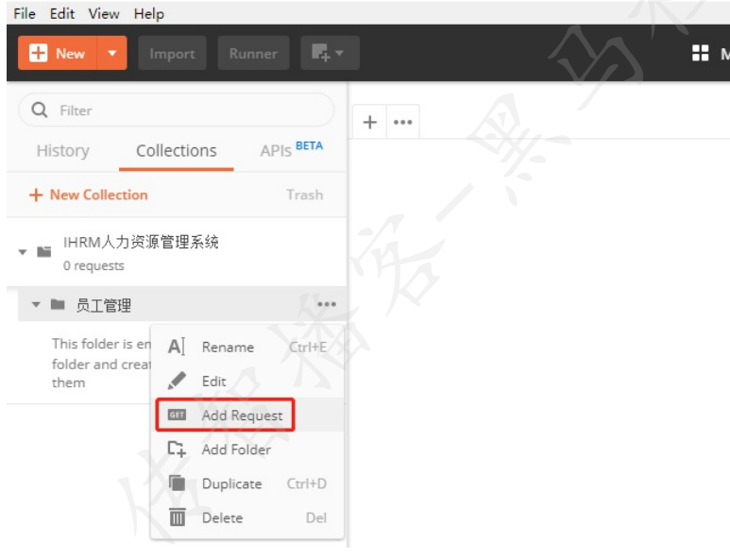The height and width of the screenshot is (560, 730).
Task: Click the '0 requests' text
Action: [x=93, y=265]
